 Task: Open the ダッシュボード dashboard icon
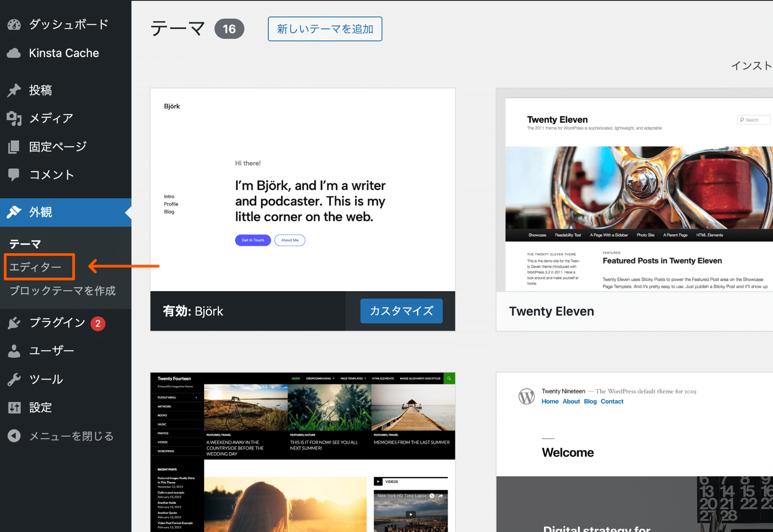(x=14, y=24)
